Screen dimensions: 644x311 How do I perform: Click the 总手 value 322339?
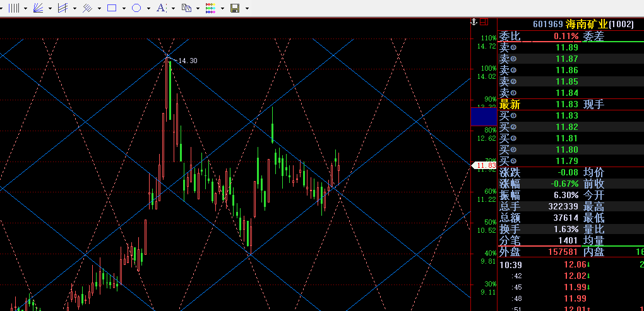[x=563, y=206]
